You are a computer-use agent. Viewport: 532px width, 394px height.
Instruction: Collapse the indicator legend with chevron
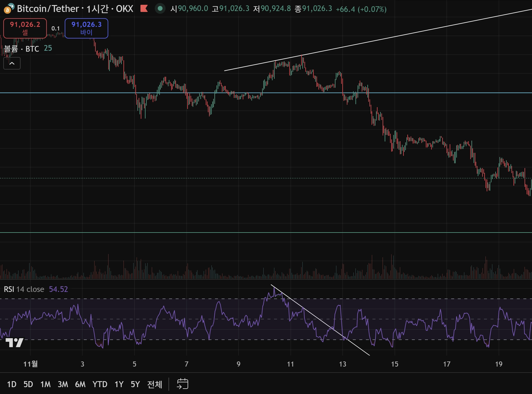(x=12, y=63)
